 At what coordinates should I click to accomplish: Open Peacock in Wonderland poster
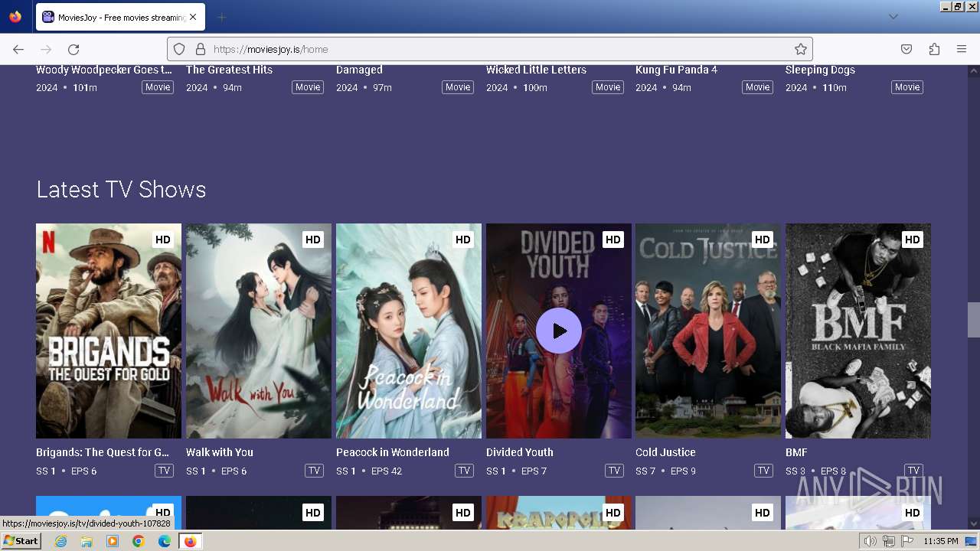tap(409, 331)
